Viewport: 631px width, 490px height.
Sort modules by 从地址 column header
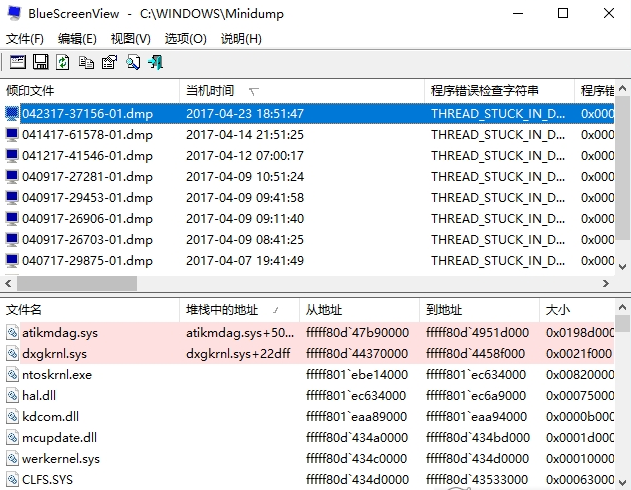(359, 310)
